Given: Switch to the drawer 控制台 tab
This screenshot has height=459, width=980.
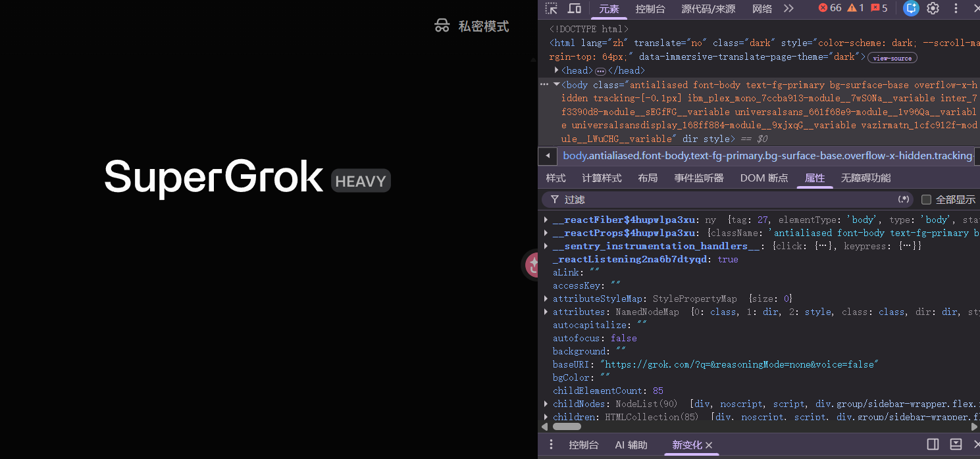Looking at the screenshot, I should [584, 445].
